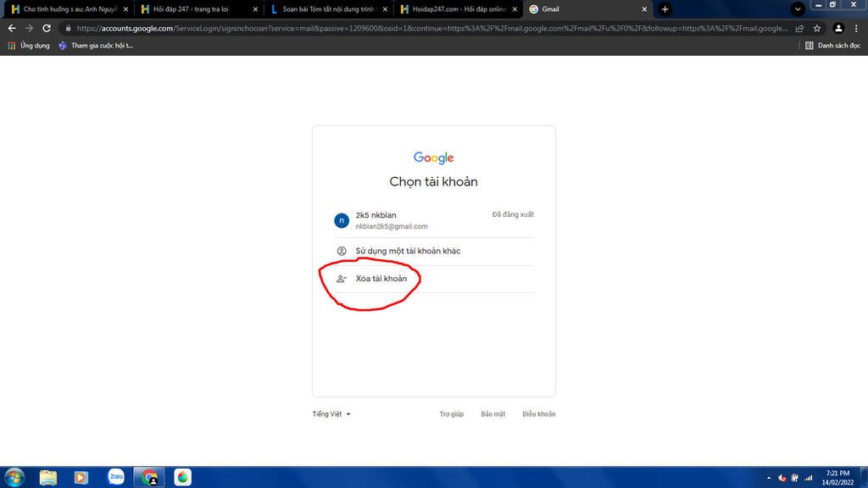Open the colorful app icon next to Chrome in taskbar
This screenshot has width=868, height=488.
point(183,477)
